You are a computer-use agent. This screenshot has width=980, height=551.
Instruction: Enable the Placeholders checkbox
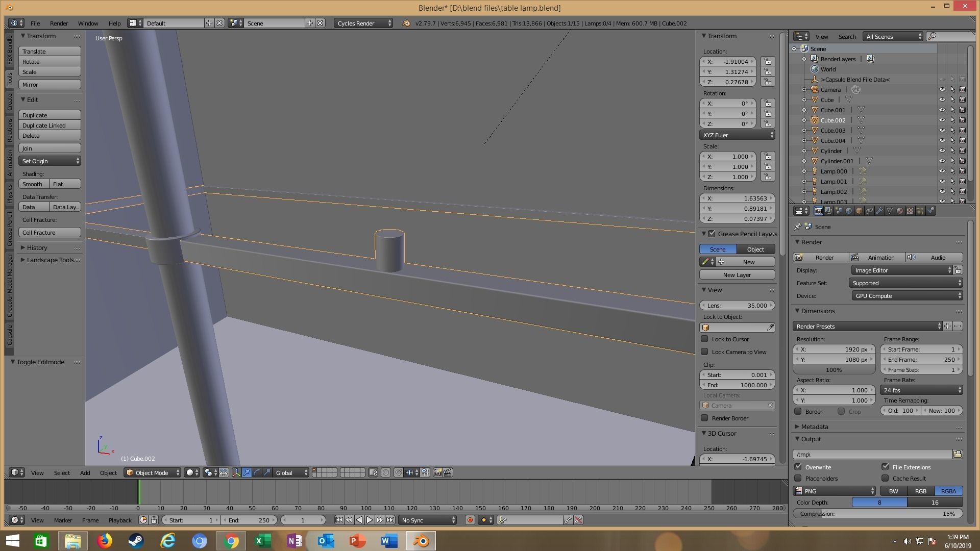[798, 478]
